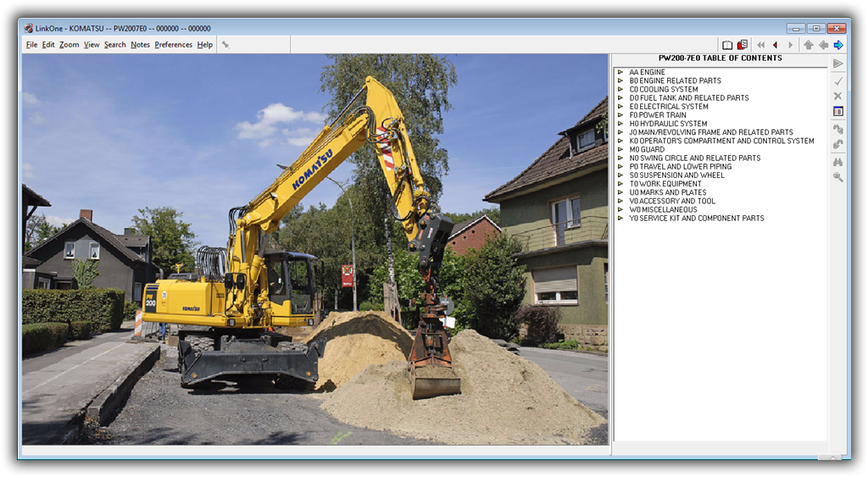Expand the K0 OPERATOR'S COMPARTMENT arrow
Viewport: 868px width, 477px height.
click(x=620, y=141)
